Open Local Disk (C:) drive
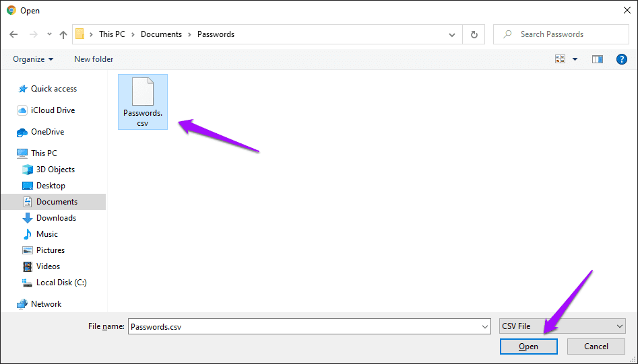The height and width of the screenshot is (364, 638). 61,283
